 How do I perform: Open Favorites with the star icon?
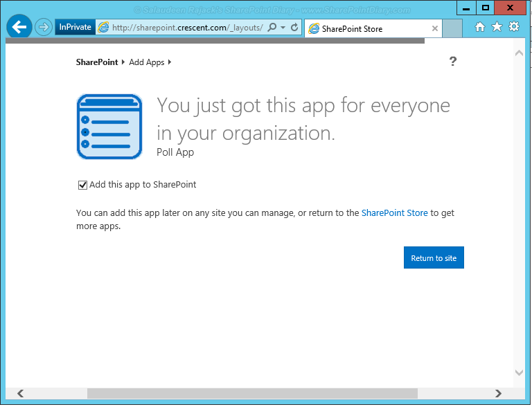[497, 26]
